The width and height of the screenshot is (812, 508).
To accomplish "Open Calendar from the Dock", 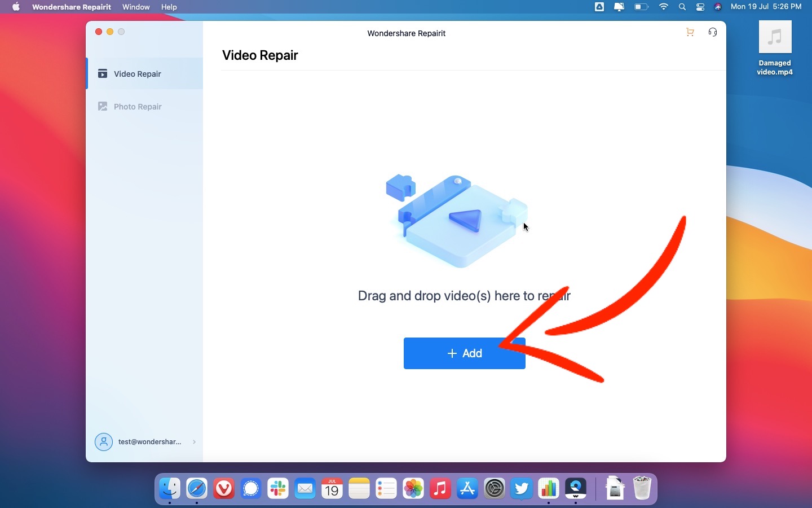I will pos(332,488).
